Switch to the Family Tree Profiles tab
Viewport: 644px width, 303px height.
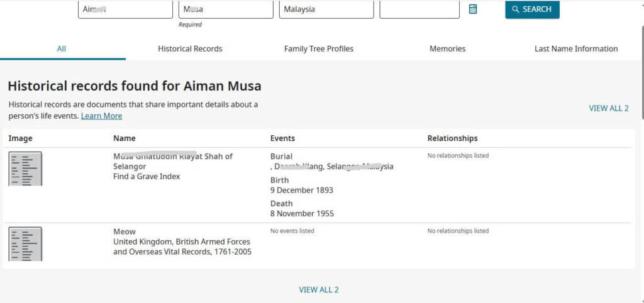pos(319,48)
